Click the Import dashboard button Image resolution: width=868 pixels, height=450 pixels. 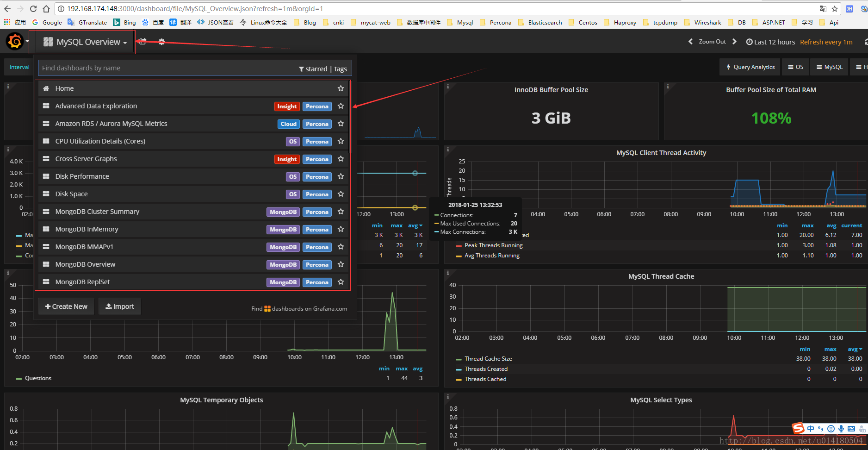point(120,306)
